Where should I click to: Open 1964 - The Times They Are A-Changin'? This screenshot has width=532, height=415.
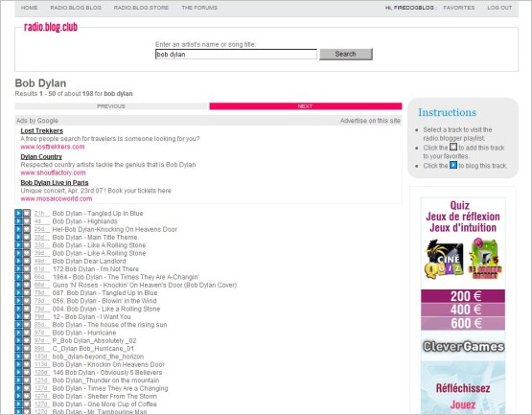coord(126,277)
